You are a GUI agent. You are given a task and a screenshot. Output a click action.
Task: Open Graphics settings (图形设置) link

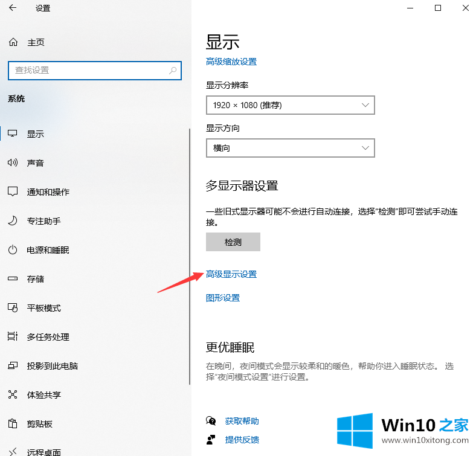click(223, 298)
